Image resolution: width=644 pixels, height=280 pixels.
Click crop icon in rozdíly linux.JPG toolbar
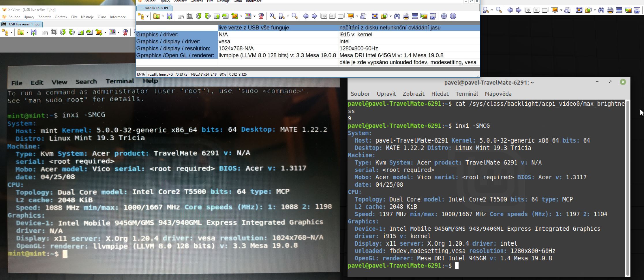[190, 16]
